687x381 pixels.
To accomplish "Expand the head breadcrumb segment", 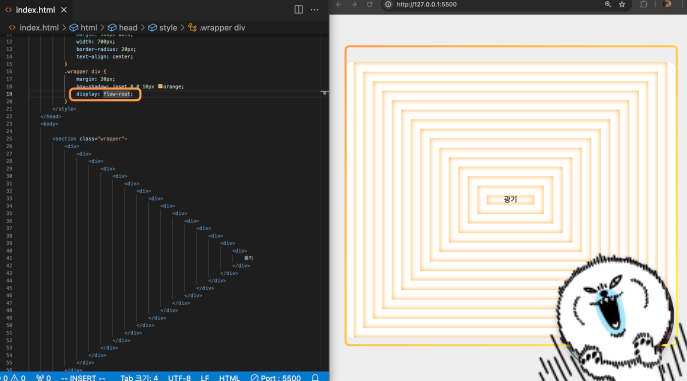I will (123, 28).
